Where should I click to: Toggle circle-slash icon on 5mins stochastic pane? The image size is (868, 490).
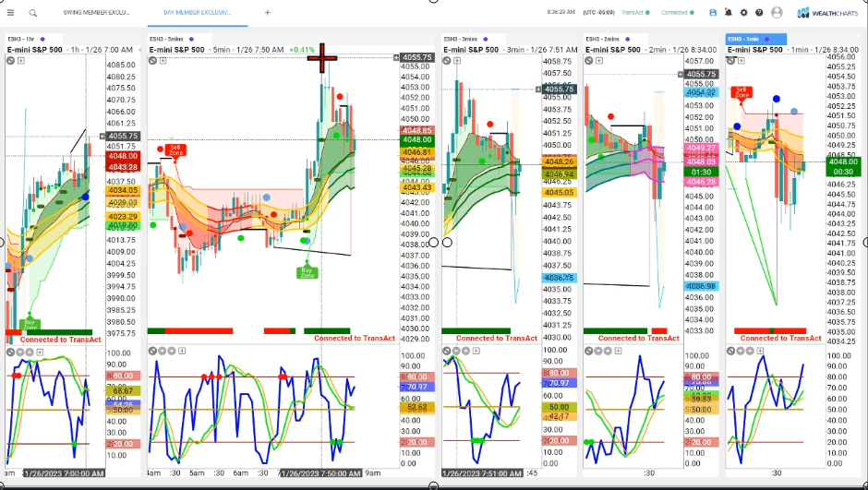tap(152, 351)
